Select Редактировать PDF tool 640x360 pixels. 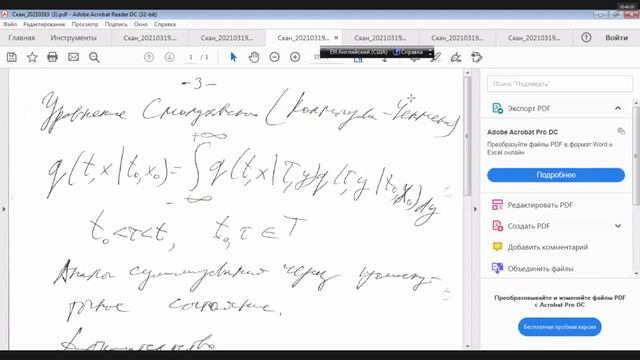tap(540, 205)
